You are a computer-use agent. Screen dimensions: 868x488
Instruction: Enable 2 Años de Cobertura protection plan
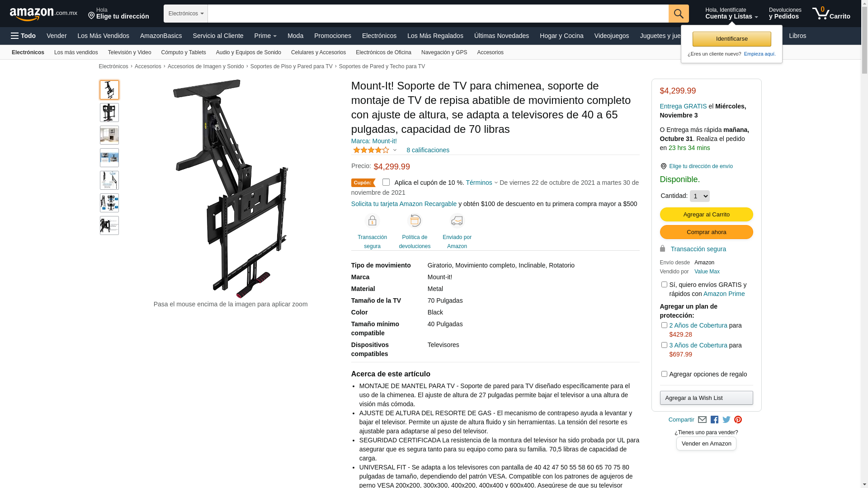(x=664, y=325)
